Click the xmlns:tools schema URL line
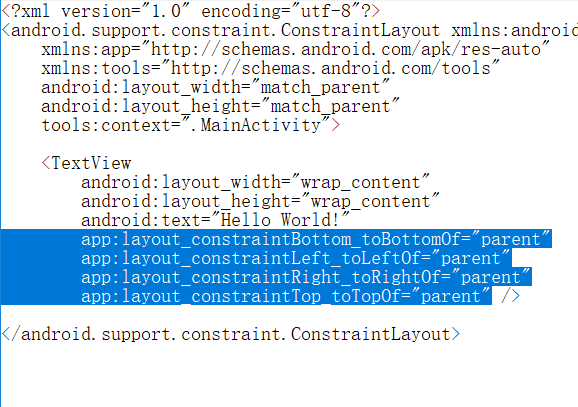 click(270, 69)
